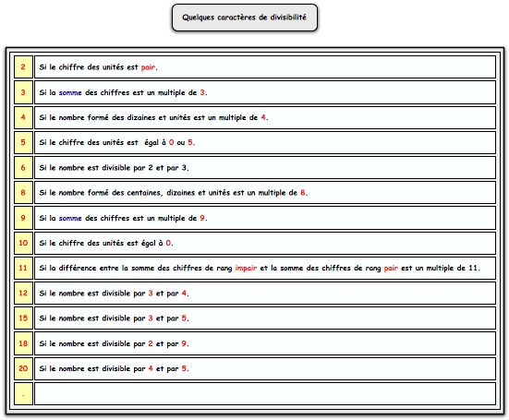The width and height of the screenshot is (509, 420).
Task: Click the blue word 'somme' in row 9
Action: [70, 218]
